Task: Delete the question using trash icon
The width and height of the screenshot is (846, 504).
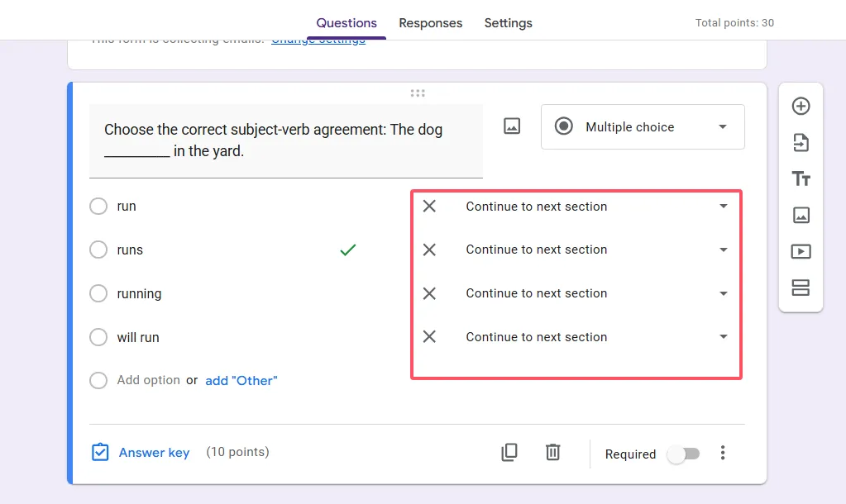Action: tap(553, 452)
